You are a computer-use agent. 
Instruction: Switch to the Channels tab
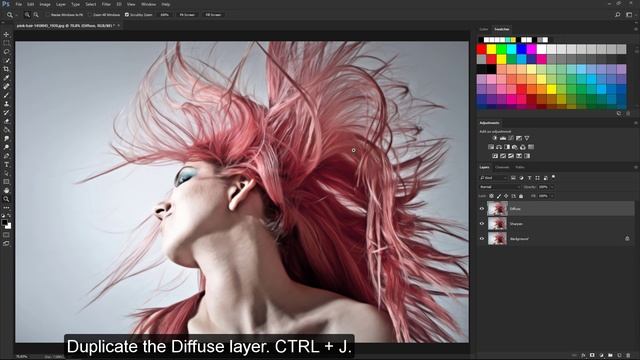pyautogui.click(x=502, y=167)
